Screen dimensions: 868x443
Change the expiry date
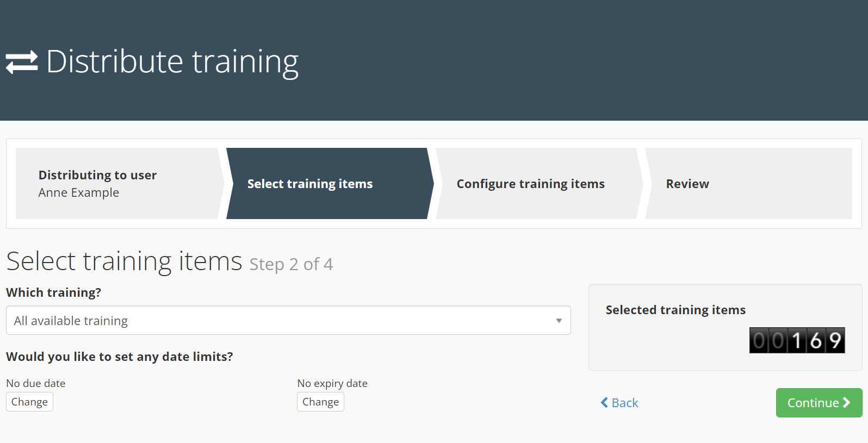[320, 402]
